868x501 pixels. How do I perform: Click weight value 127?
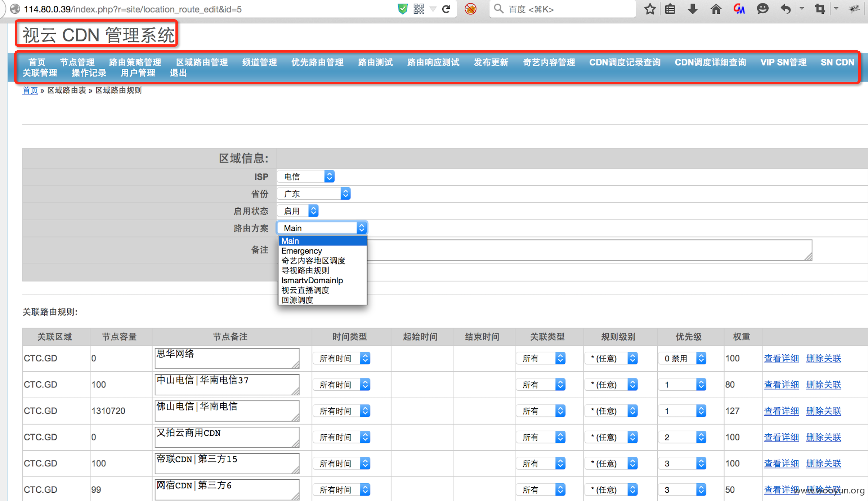[732, 411]
